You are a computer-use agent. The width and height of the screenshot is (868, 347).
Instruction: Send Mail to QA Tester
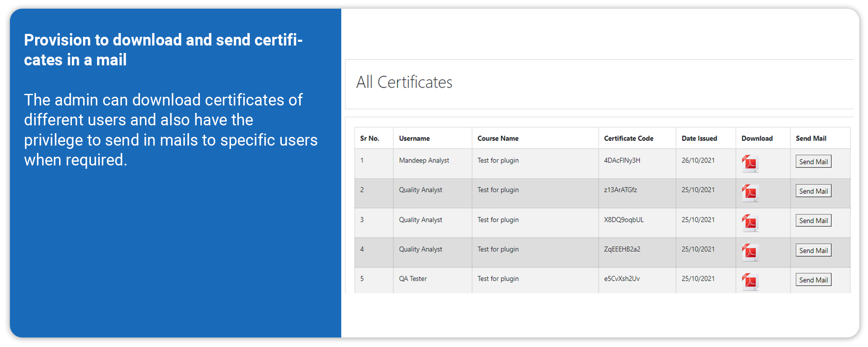coord(813,280)
